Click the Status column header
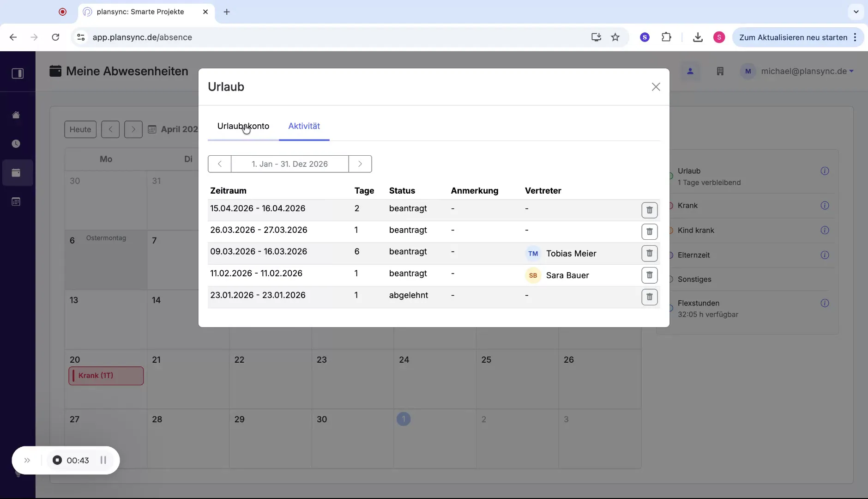The width and height of the screenshot is (868, 499). click(402, 191)
